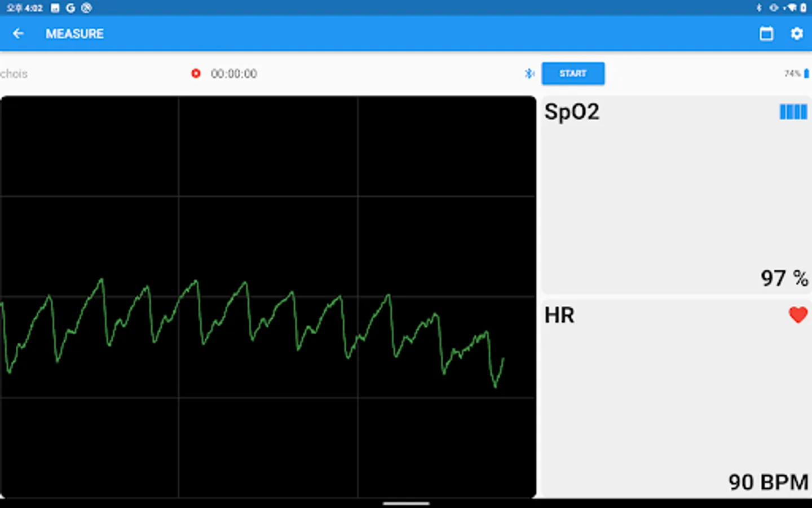The width and height of the screenshot is (812, 508).
Task: Open the calendar history icon
Action: [x=766, y=34]
